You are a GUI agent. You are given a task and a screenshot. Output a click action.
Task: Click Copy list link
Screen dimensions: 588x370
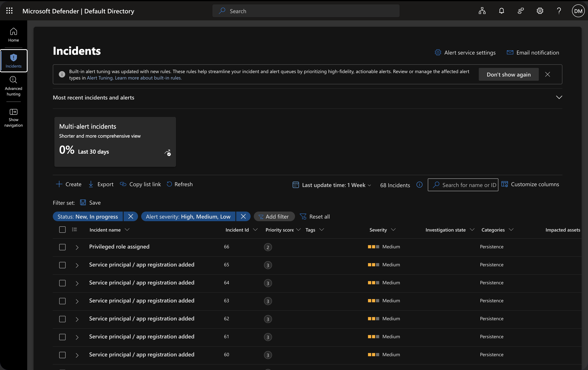point(140,184)
